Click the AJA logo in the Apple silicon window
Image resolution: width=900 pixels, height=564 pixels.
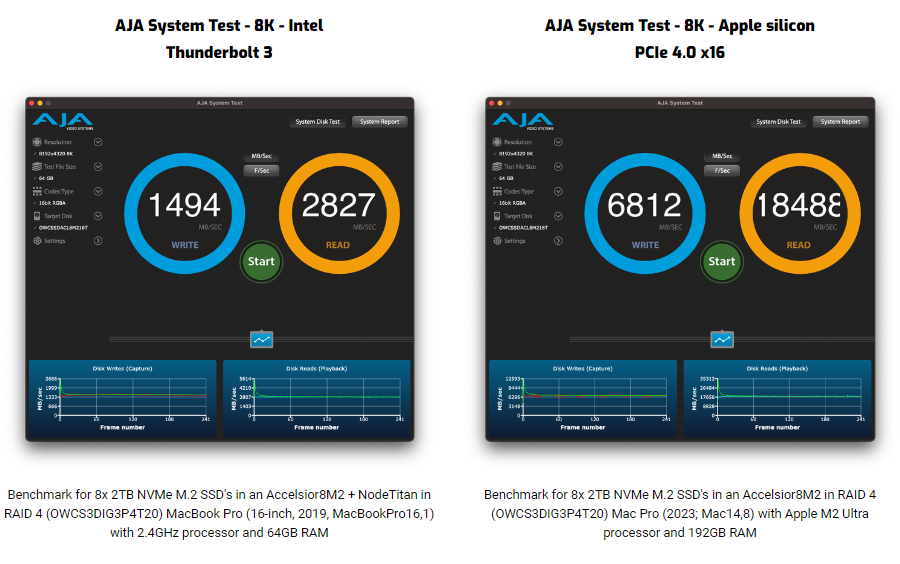point(523,122)
